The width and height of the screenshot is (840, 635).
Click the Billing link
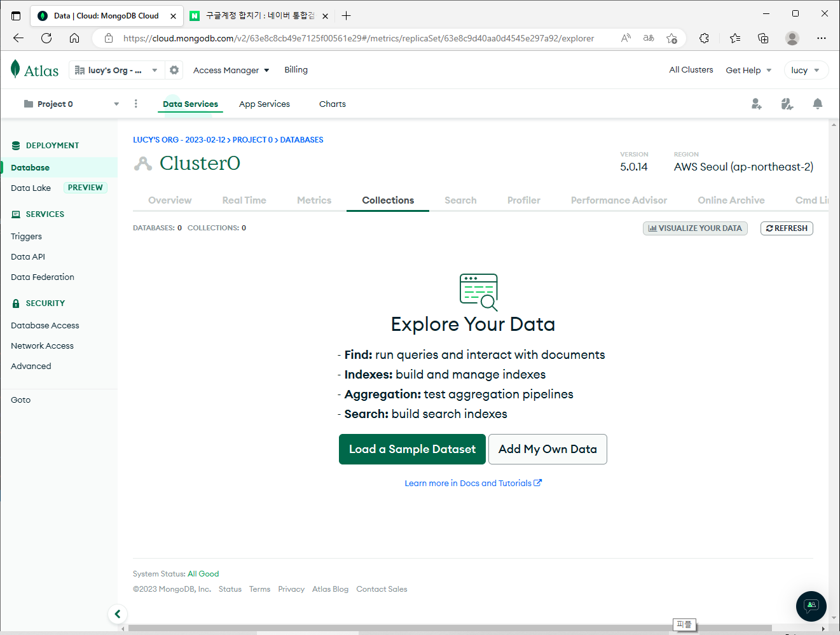296,70
